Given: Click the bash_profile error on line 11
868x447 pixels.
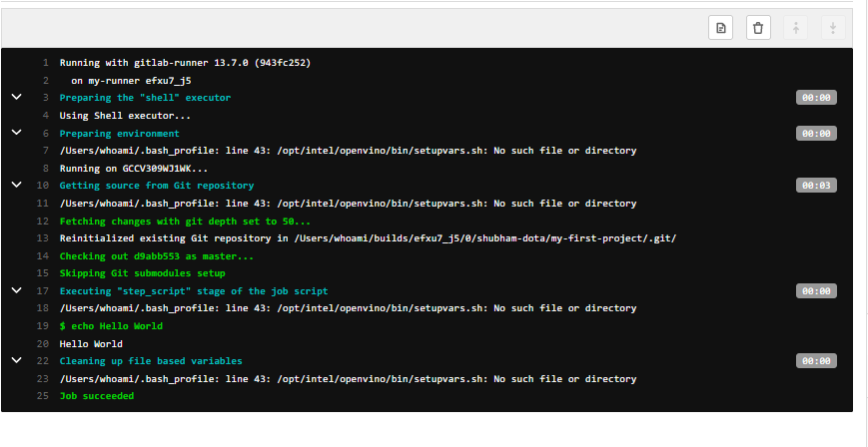Looking at the screenshot, I should click(x=349, y=204).
